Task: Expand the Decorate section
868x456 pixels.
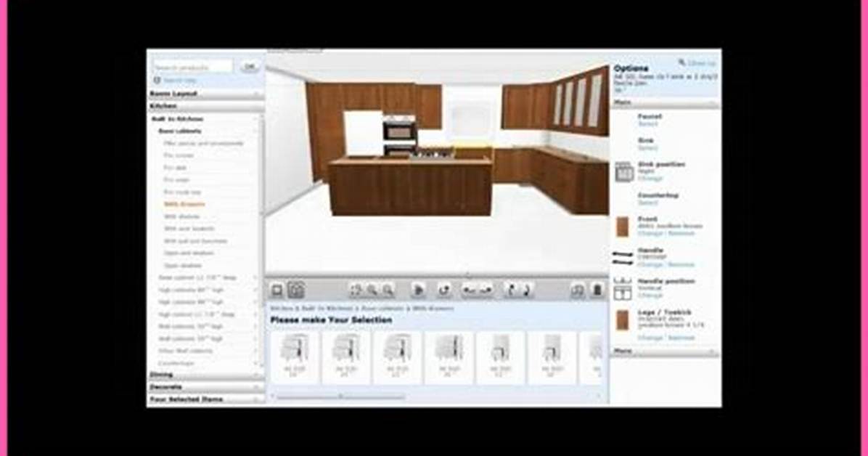Action: tap(205, 387)
